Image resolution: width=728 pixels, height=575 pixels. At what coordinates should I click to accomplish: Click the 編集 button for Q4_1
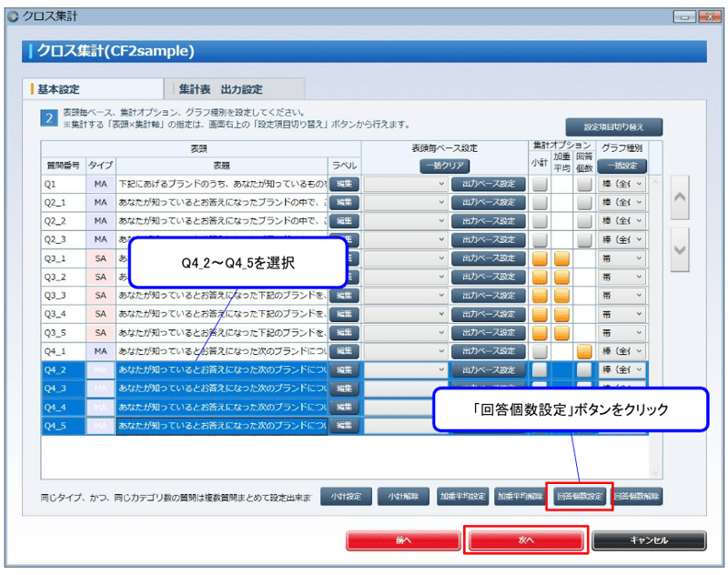[x=346, y=351]
